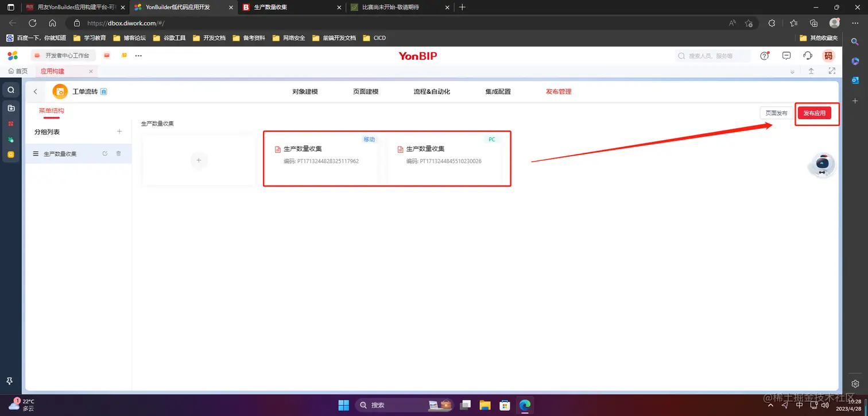This screenshot has width=868, height=416.
Task: Open the orange app icon in left sidebar
Action: (10, 154)
